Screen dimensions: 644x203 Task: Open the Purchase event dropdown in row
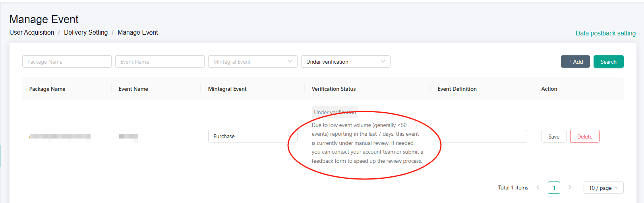(253, 136)
